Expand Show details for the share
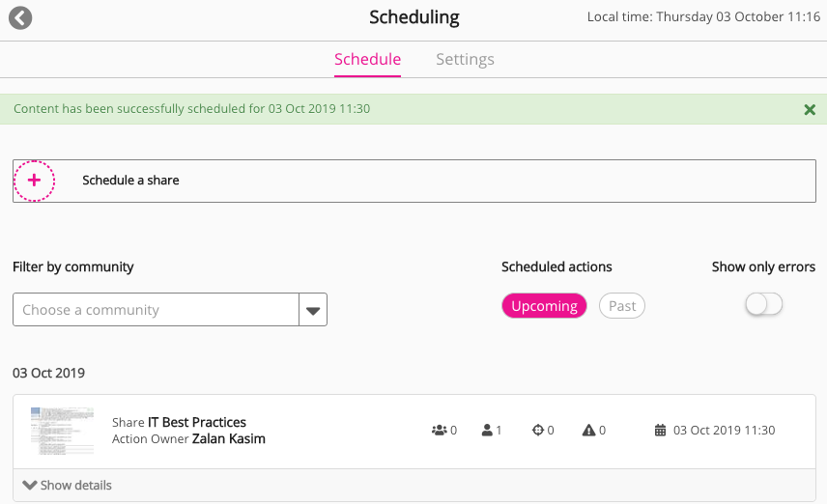 (x=68, y=486)
